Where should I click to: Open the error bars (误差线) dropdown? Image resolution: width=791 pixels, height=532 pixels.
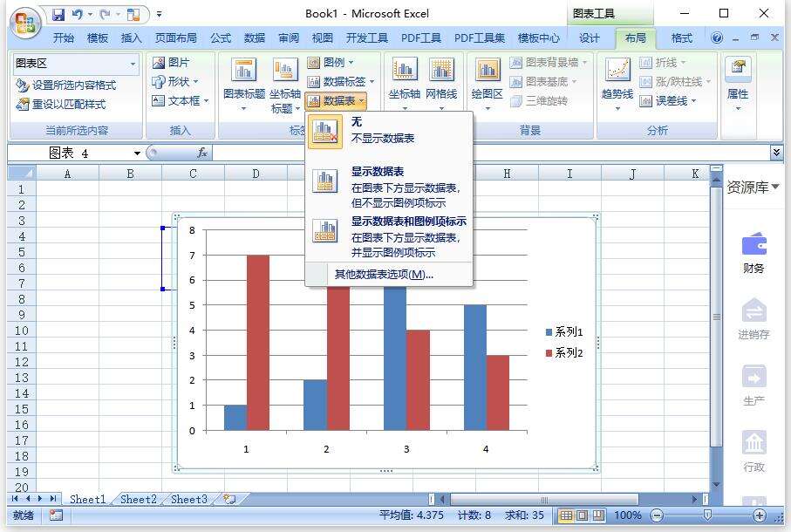pyautogui.click(x=668, y=101)
